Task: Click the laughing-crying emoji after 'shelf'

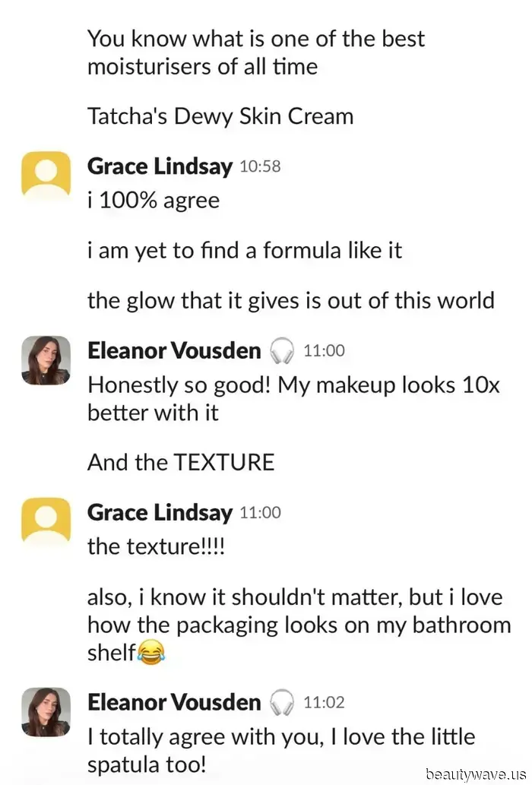Action: tap(150, 653)
